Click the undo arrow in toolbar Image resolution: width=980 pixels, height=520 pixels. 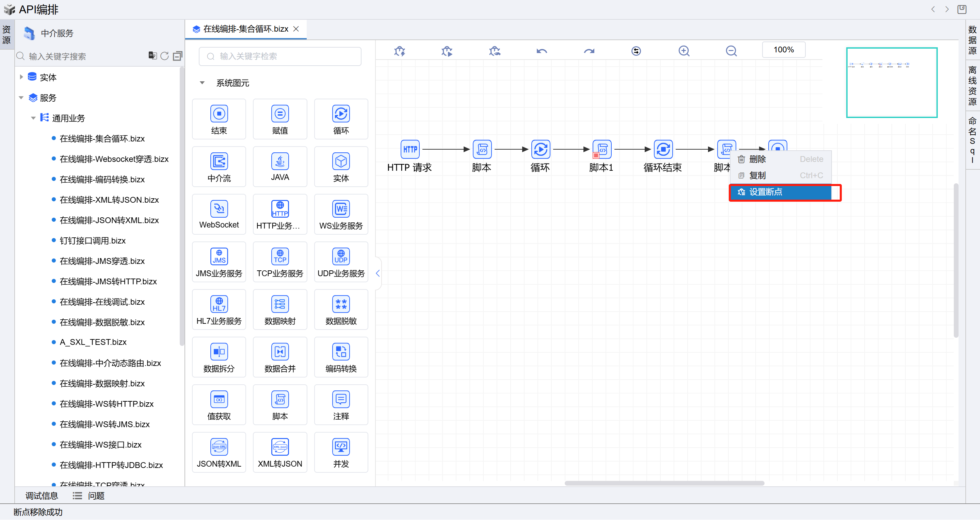[541, 51]
